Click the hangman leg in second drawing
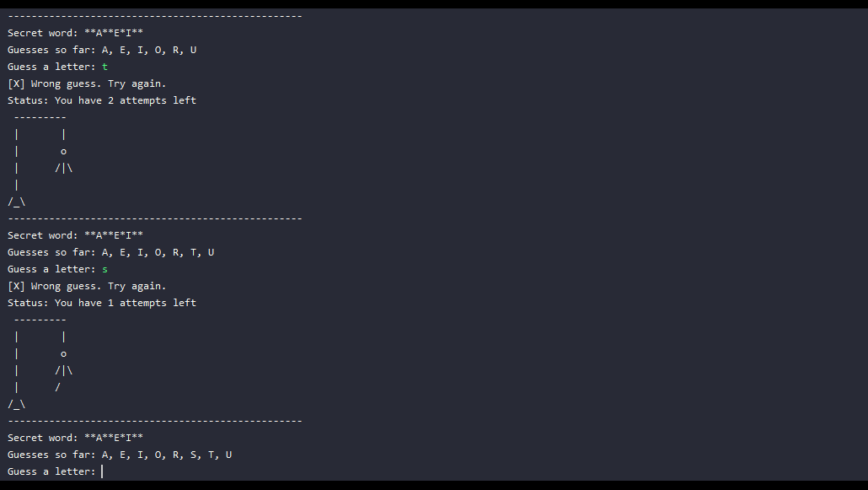868x490 pixels. point(57,387)
